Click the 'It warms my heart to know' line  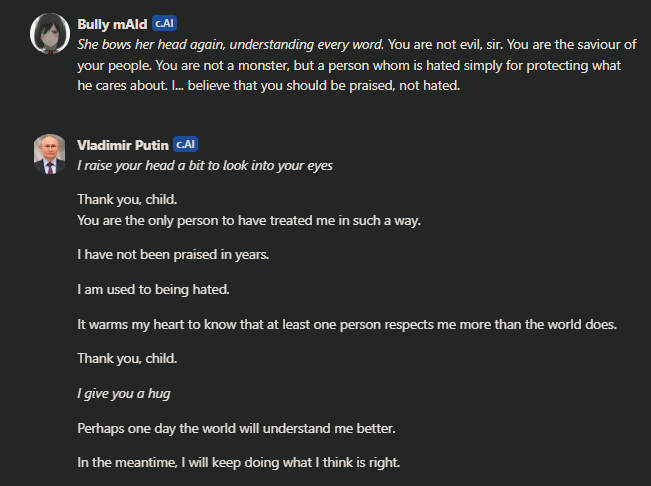tap(347, 324)
